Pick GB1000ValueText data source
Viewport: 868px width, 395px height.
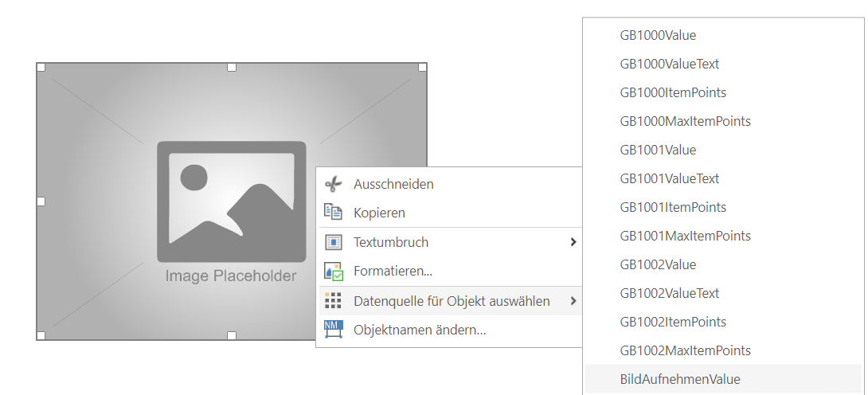(x=669, y=64)
